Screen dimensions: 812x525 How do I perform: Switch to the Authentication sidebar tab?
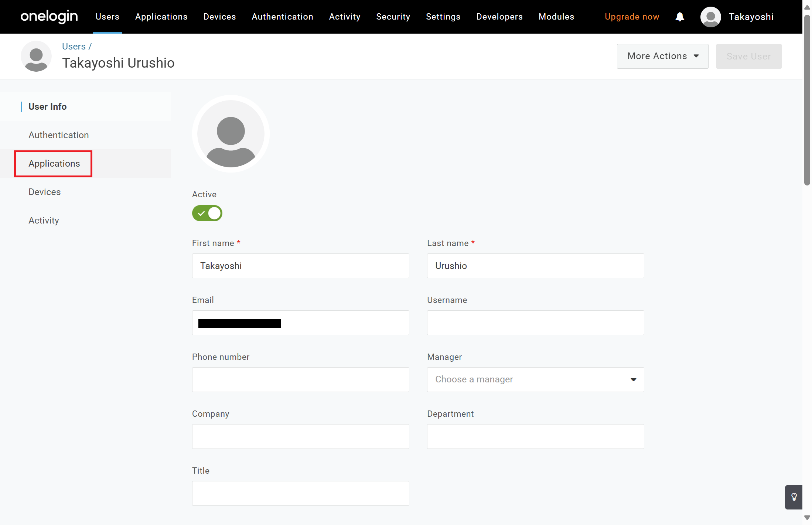pos(58,135)
